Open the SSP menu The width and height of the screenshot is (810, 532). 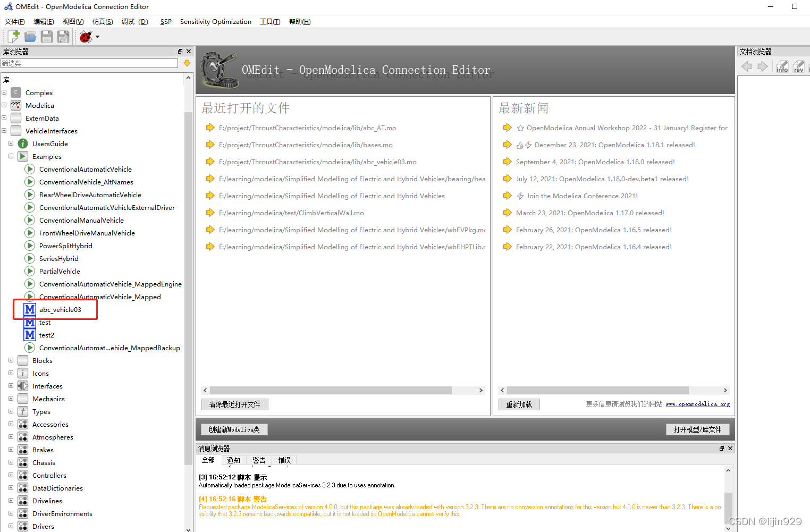165,21
